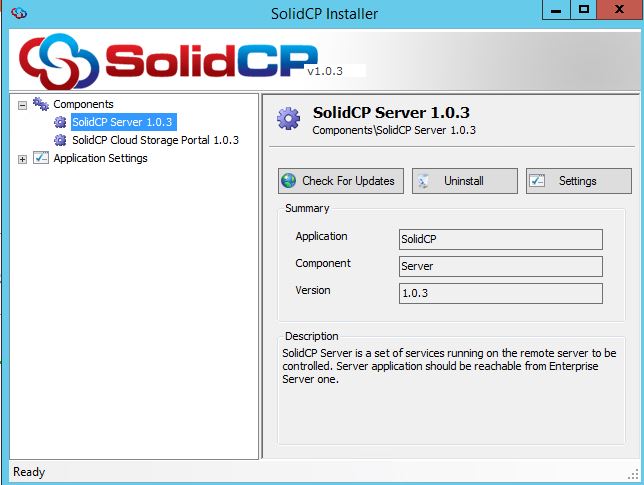
Task: Click the title bar application icon
Action: coord(19,14)
